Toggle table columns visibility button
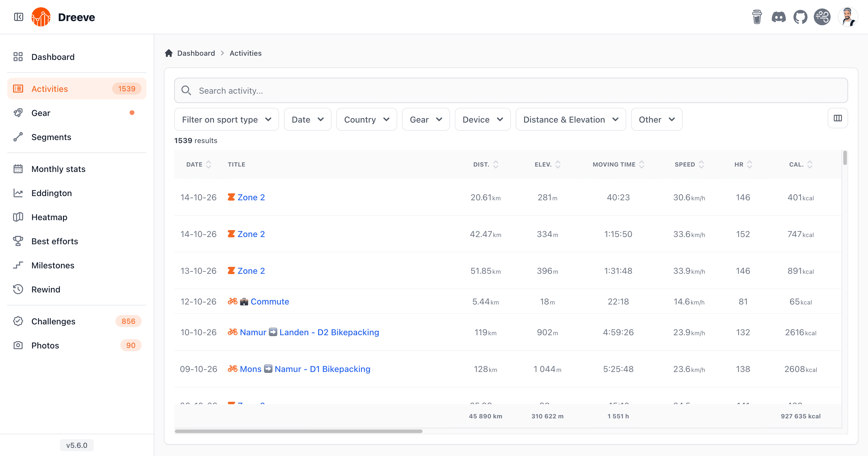This screenshot has width=868, height=456. pyautogui.click(x=838, y=118)
